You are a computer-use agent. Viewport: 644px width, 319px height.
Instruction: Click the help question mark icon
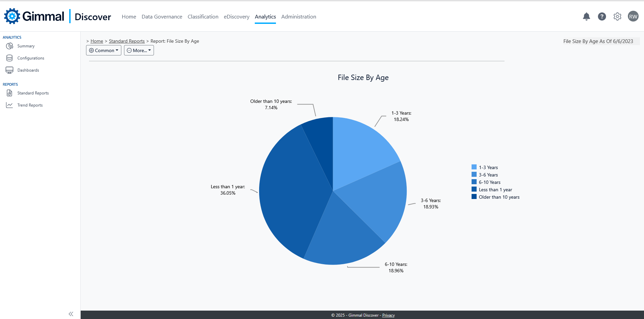pyautogui.click(x=602, y=16)
